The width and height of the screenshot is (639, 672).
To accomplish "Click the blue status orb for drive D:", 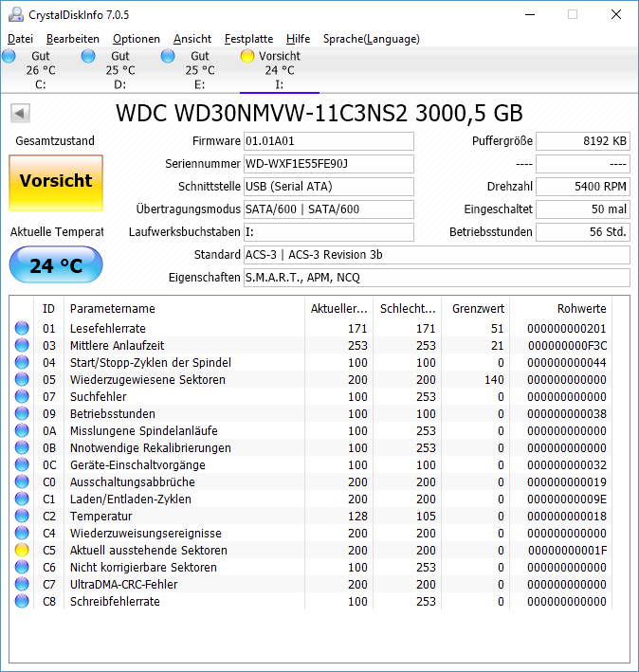I will tap(88, 56).
